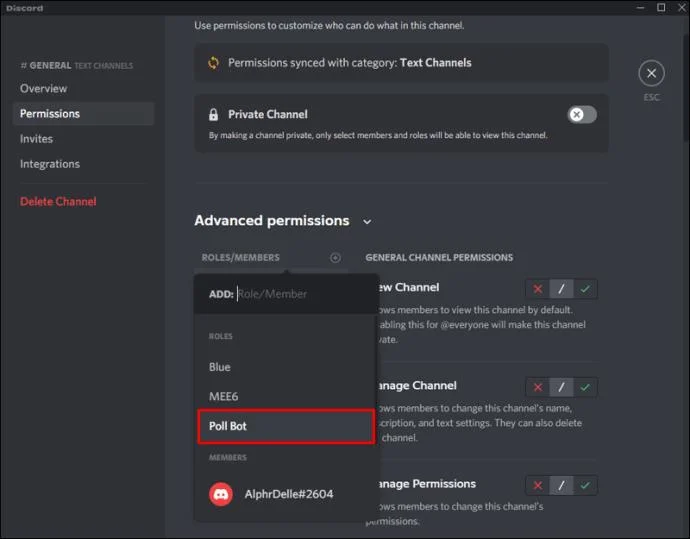Image resolution: width=690 pixels, height=539 pixels.
Task: Open the Overview settings tab
Action: [84, 88]
